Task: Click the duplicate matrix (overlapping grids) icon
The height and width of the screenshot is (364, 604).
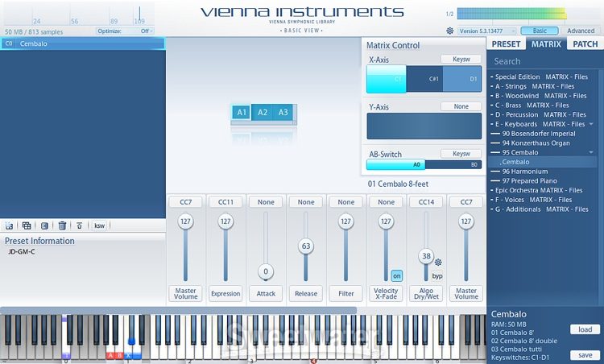Action: click(x=27, y=225)
